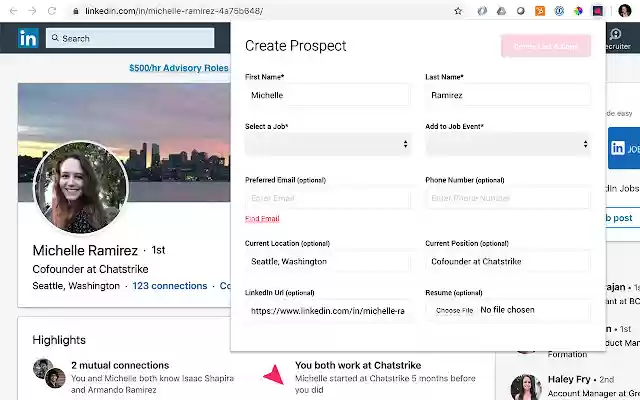Click the Current Location field
This screenshot has width=640, height=400.
point(328,262)
